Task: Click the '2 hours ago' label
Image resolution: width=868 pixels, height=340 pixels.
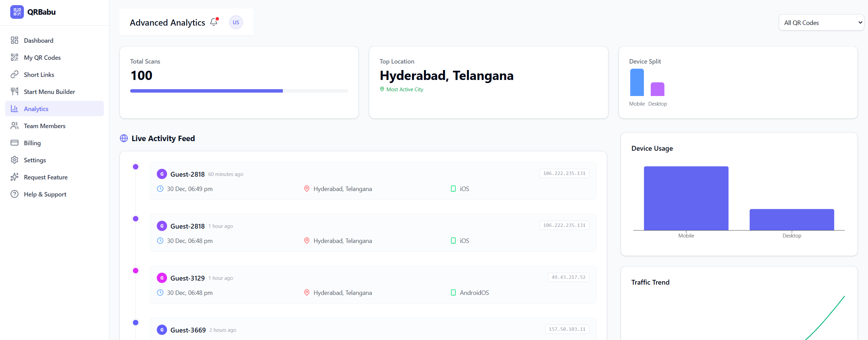Action: [x=223, y=330]
